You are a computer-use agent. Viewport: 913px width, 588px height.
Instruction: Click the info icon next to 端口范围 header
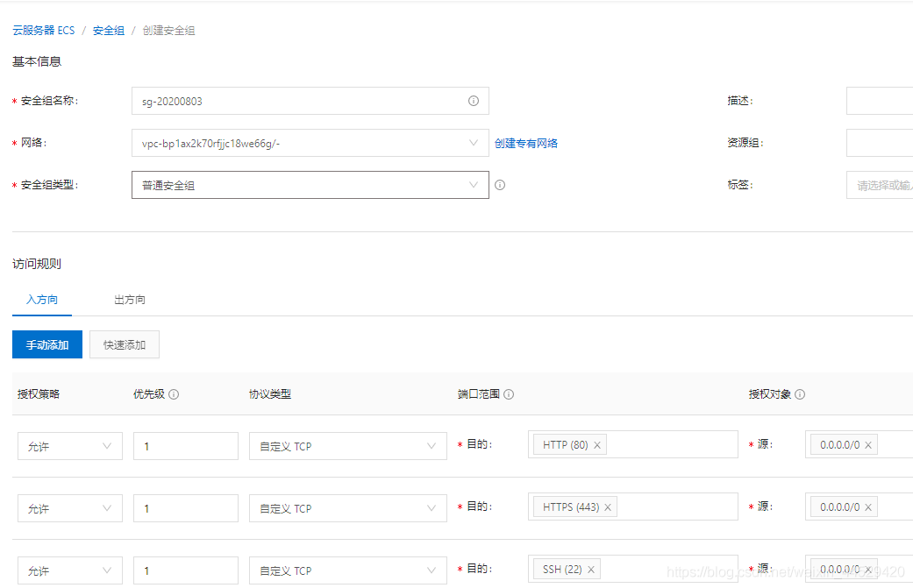point(509,394)
